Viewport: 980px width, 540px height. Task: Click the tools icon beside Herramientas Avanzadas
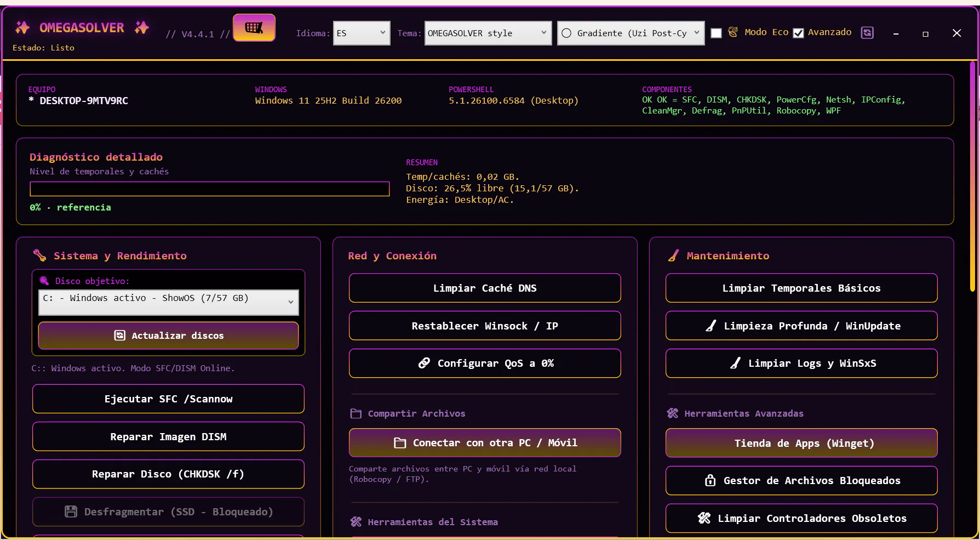[673, 413]
